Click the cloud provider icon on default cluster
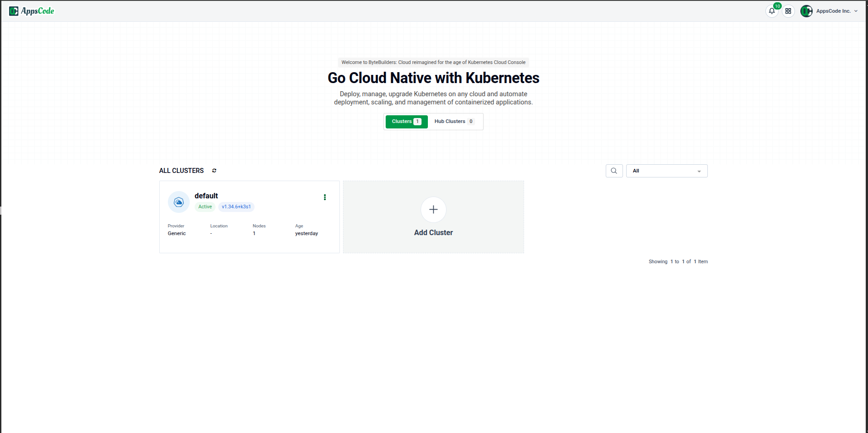Image resolution: width=868 pixels, height=433 pixels. [178, 202]
